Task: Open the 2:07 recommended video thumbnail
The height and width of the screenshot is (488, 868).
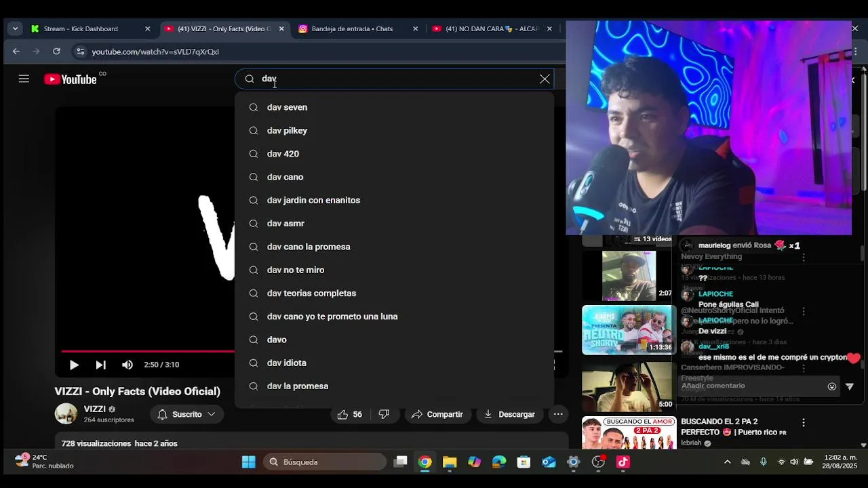Action: [629, 276]
